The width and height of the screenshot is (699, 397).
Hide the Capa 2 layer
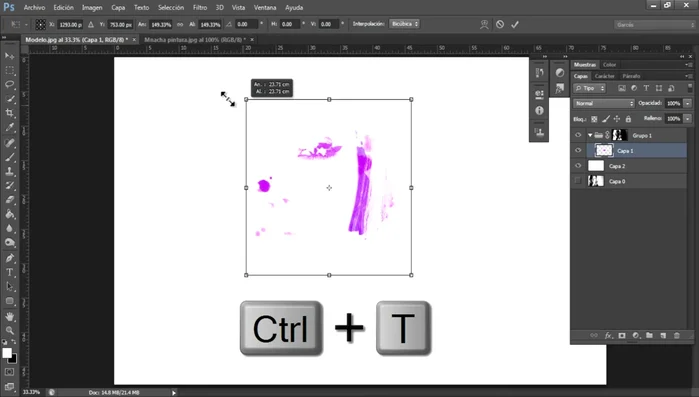click(578, 166)
